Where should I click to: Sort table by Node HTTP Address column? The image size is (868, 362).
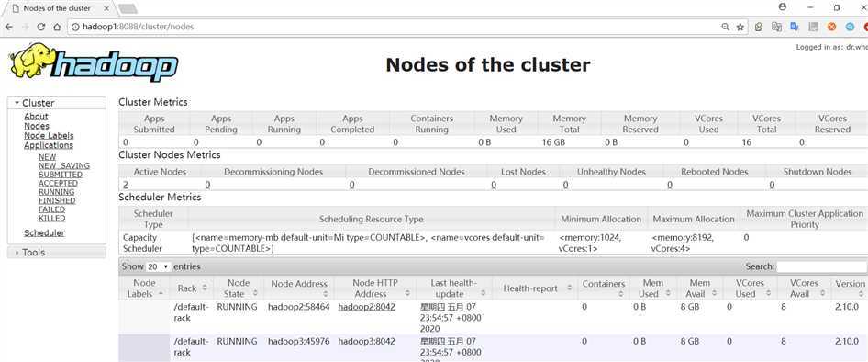tap(375, 288)
